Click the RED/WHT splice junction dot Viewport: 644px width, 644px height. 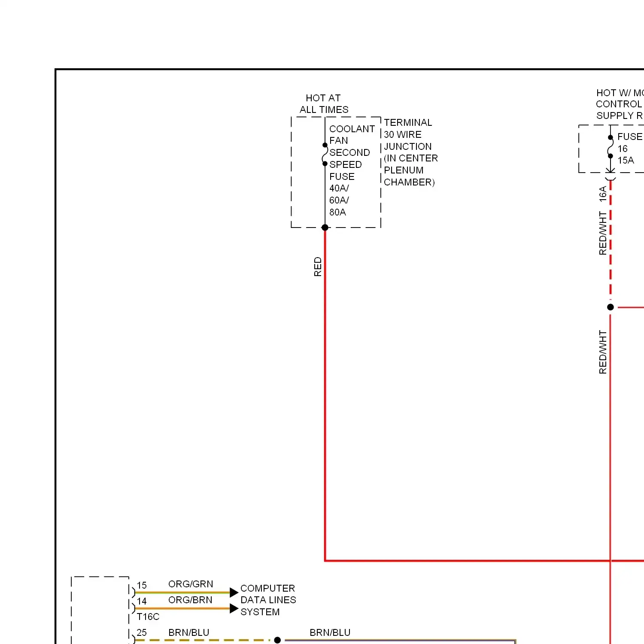[x=611, y=307]
